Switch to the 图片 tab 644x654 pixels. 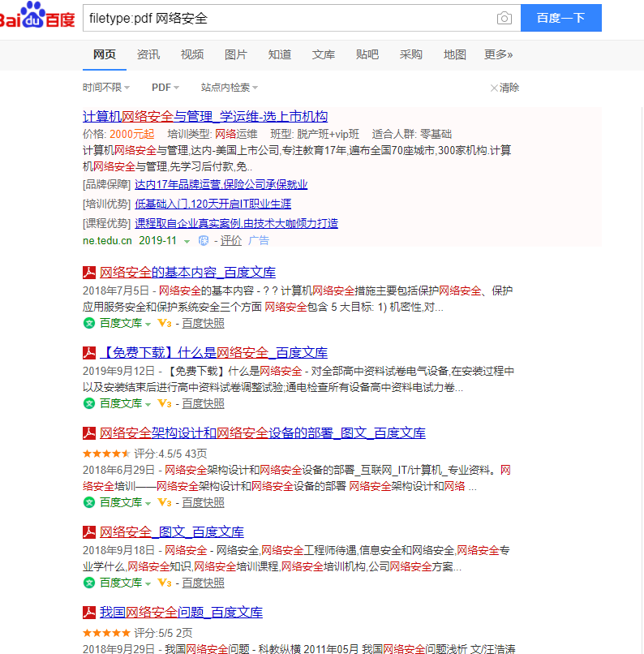[236, 54]
